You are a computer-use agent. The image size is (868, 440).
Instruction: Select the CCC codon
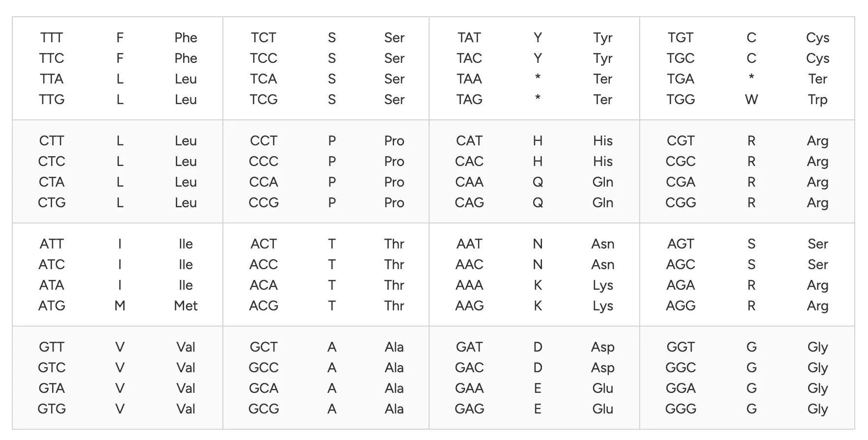264,162
